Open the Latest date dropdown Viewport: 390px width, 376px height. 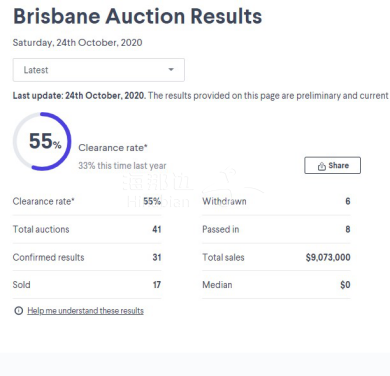[99, 70]
